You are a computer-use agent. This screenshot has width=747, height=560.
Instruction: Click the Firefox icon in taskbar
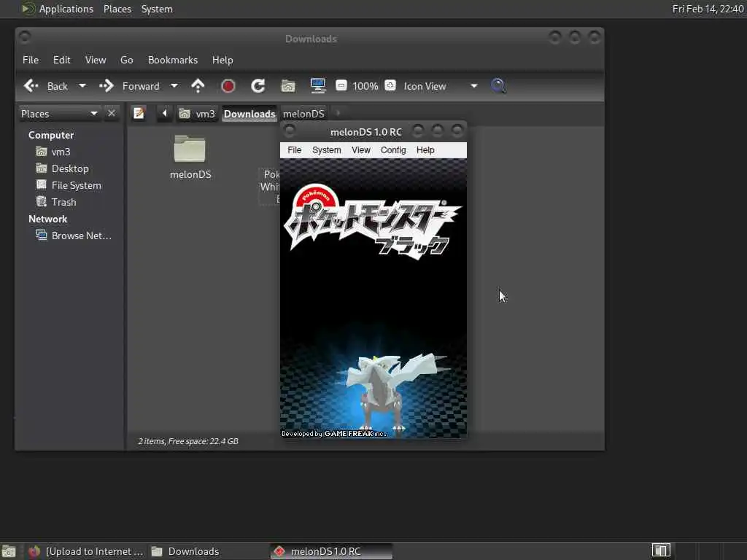(34, 551)
